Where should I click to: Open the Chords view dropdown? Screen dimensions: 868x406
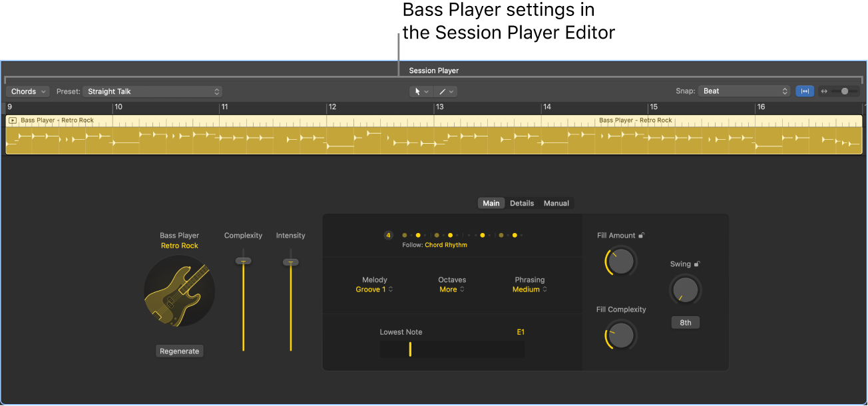(27, 91)
